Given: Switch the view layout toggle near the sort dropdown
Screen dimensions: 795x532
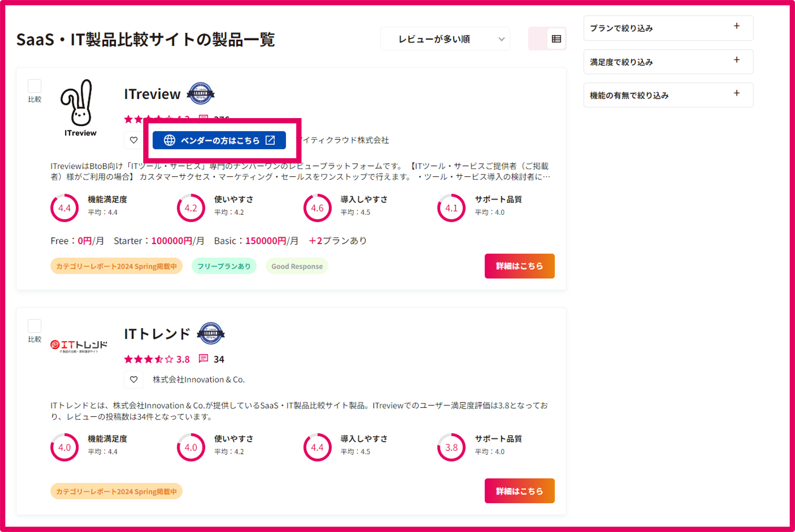Looking at the screenshot, I should tap(547, 39).
